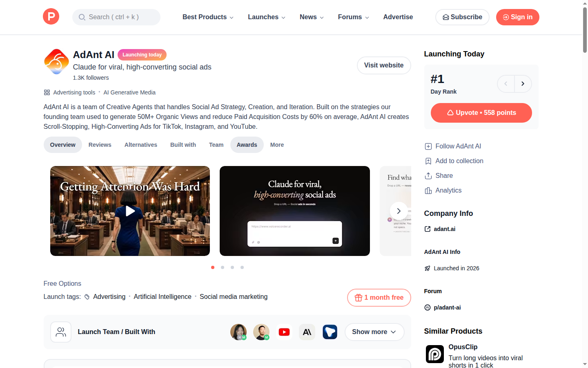The height and width of the screenshot is (368, 588).
Task: Open the More tab menu
Action: click(277, 145)
